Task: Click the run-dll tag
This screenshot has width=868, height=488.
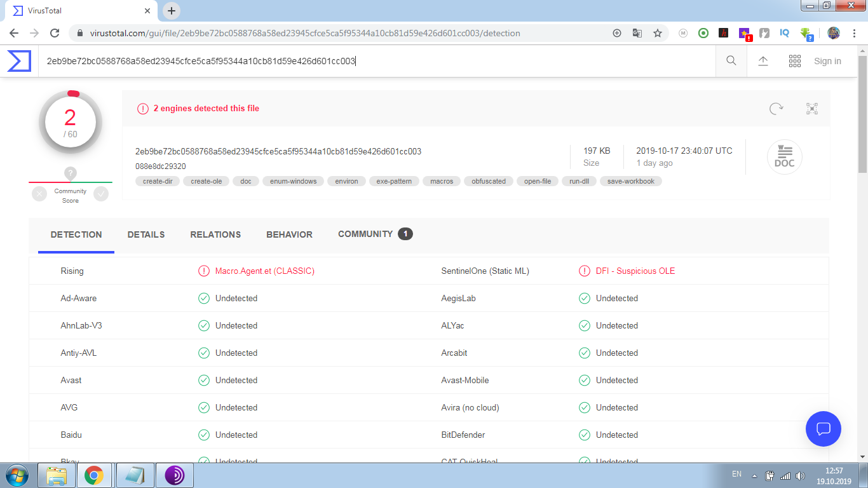Action: click(579, 181)
